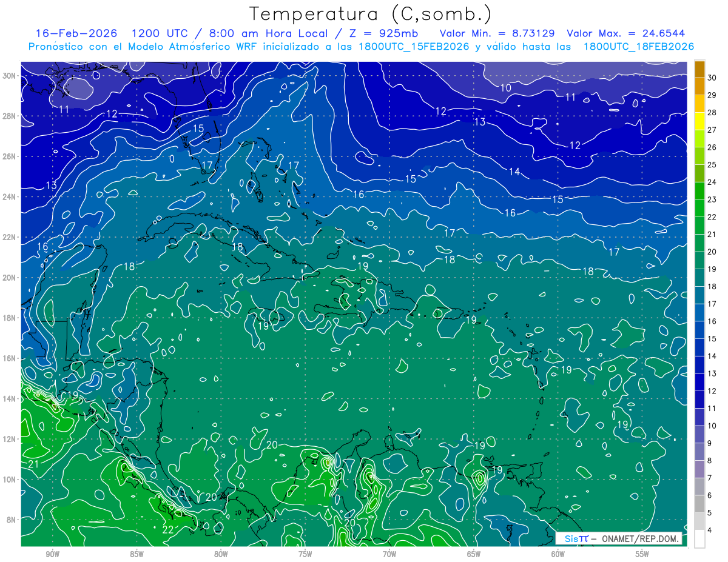This screenshot has height=562, width=728.
Task: Click the "24N" latitude label
Action: (x=9, y=197)
